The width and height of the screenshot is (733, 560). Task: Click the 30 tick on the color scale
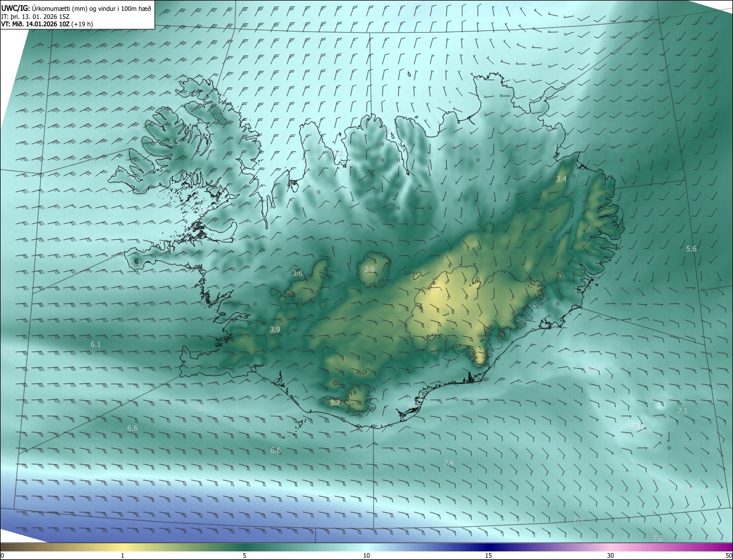[x=610, y=555]
